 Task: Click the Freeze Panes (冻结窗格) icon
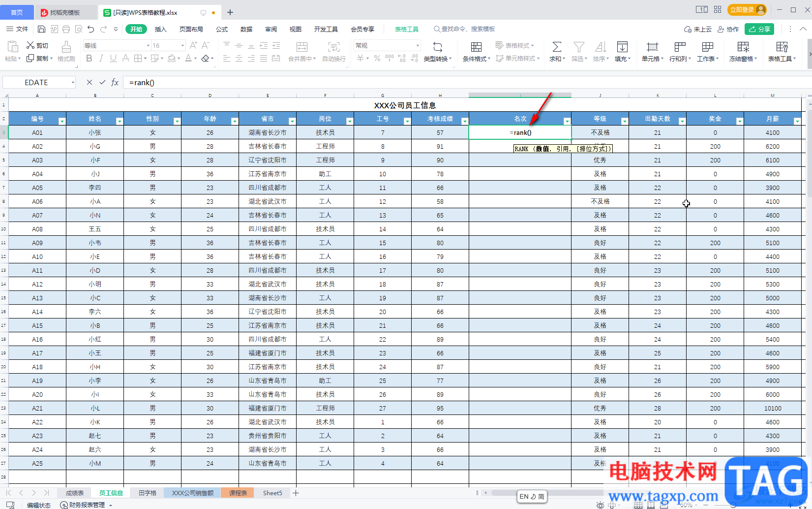[x=743, y=47]
